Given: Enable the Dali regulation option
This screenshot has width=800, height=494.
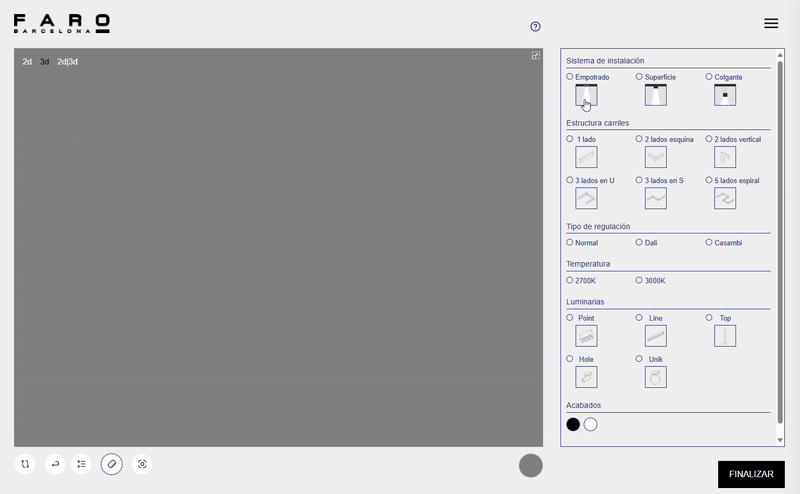Looking at the screenshot, I should click(x=640, y=242).
